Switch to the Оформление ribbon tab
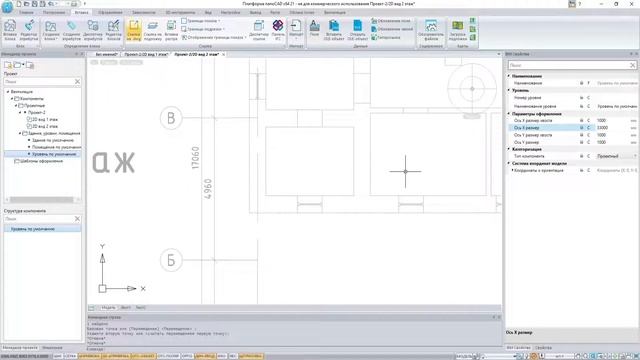 click(110, 13)
